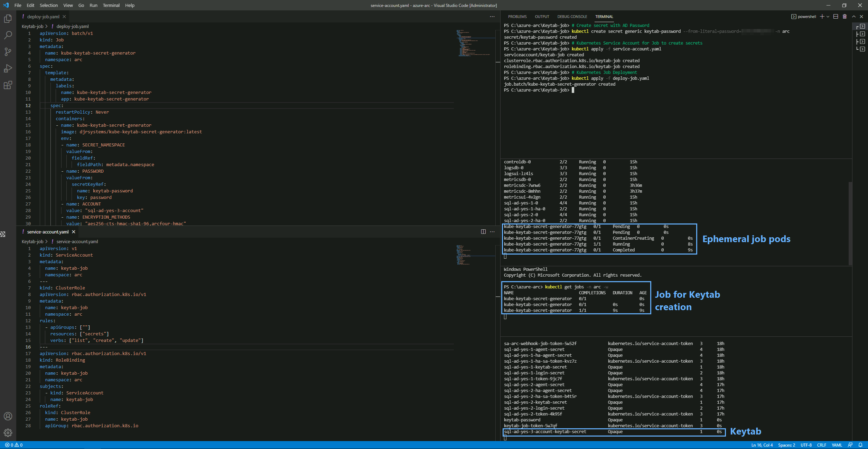Click the CRLF end-of-line indicator
This screenshot has height=449, width=868.
click(x=821, y=445)
